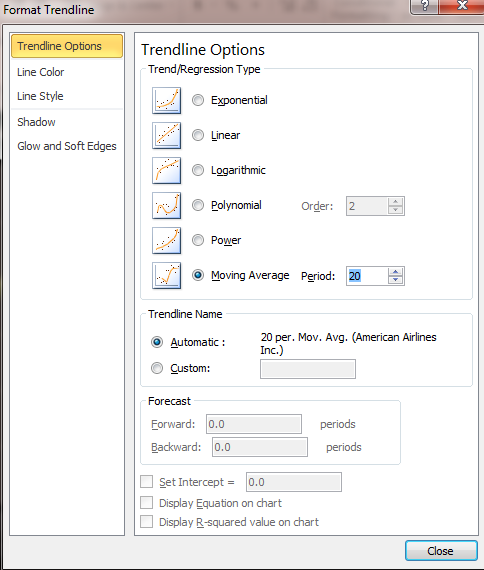The image size is (484, 570).
Task: Select the Linear radio button
Action: pyautogui.click(x=198, y=135)
